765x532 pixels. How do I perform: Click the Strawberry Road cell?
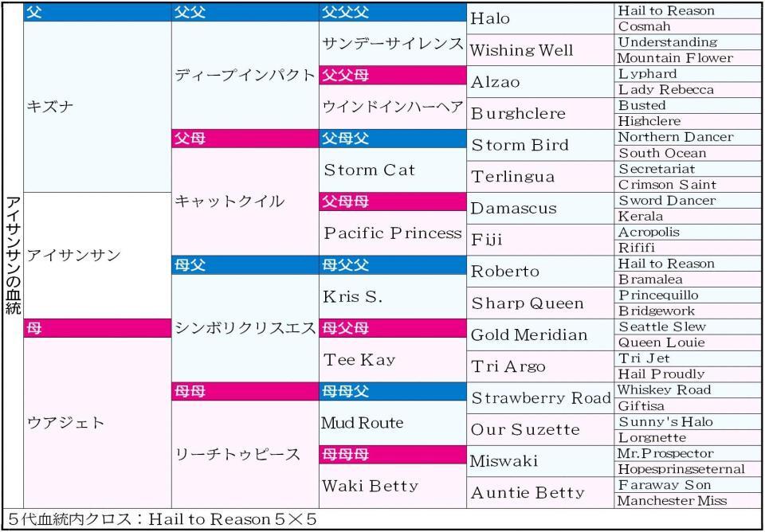click(540, 398)
